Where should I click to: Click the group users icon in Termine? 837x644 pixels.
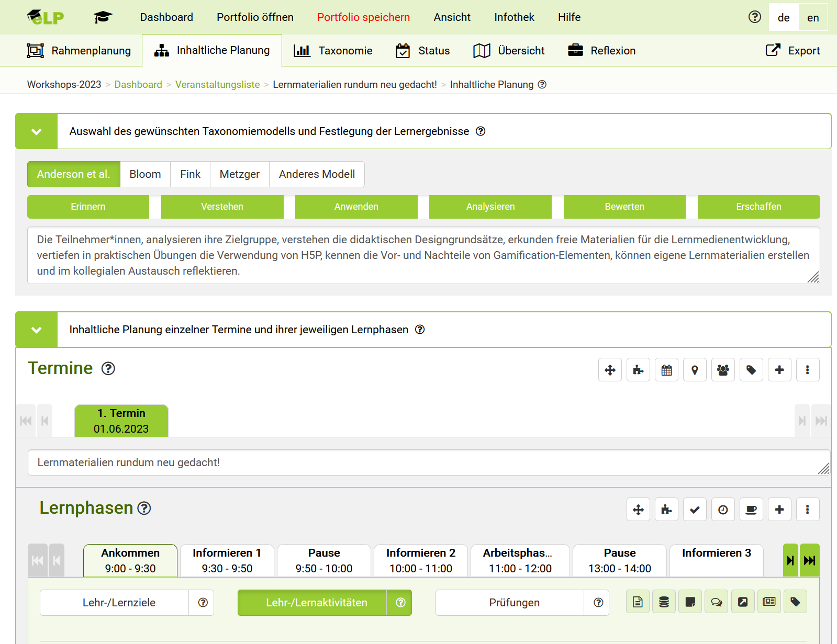723,370
